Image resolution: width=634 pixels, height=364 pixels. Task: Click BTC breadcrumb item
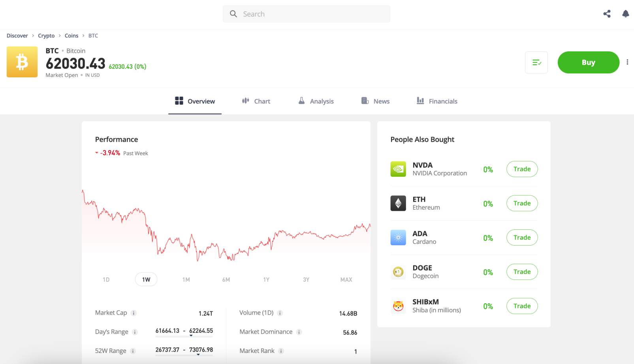coord(93,36)
